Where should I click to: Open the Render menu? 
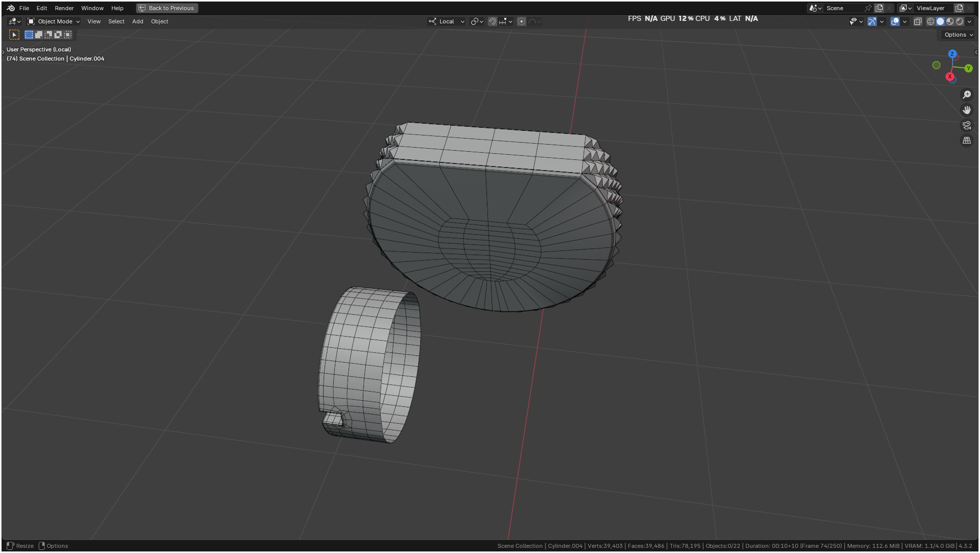pos(64,8)
